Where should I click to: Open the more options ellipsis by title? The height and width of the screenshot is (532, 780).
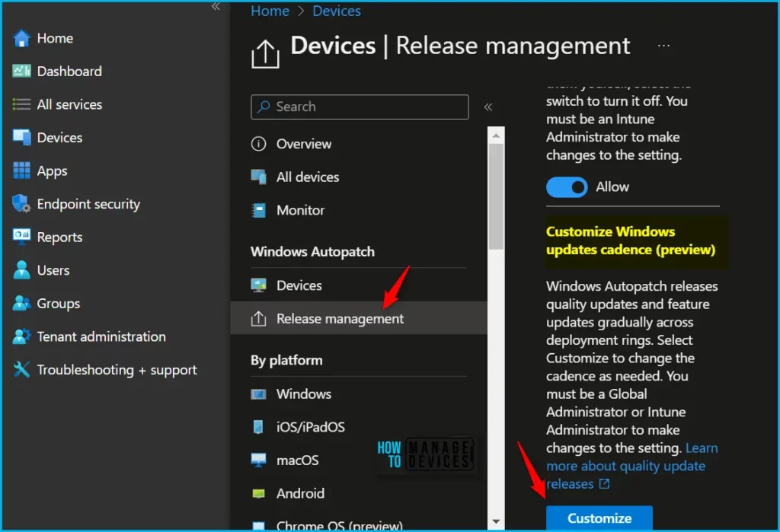coord(663,46)
